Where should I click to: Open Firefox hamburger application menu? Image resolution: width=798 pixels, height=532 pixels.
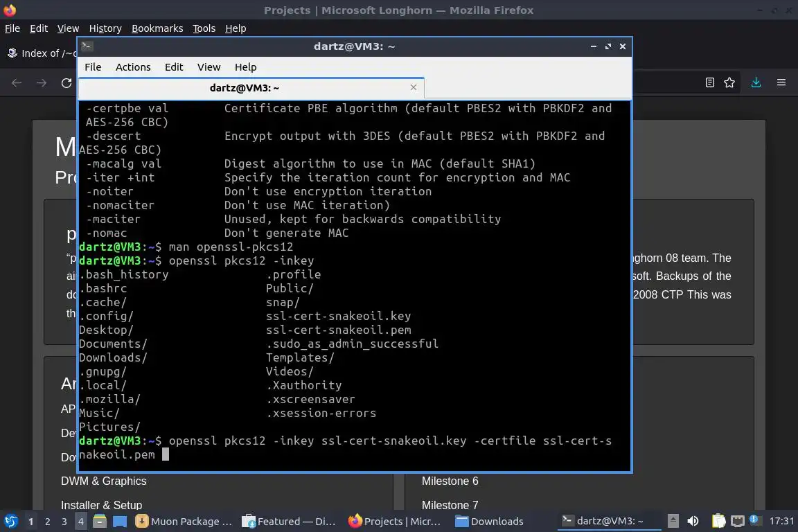pos(781,82)
